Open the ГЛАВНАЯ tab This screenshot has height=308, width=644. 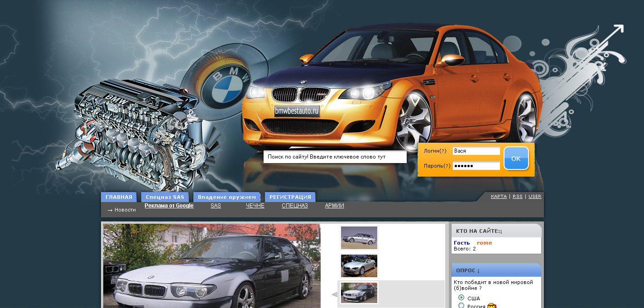[x=119, y=197]
